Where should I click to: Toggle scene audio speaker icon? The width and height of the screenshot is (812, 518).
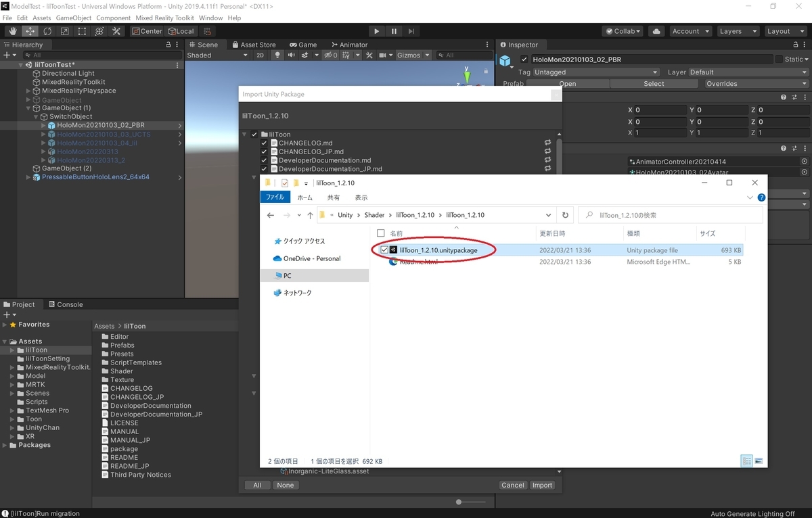point(292,55)
